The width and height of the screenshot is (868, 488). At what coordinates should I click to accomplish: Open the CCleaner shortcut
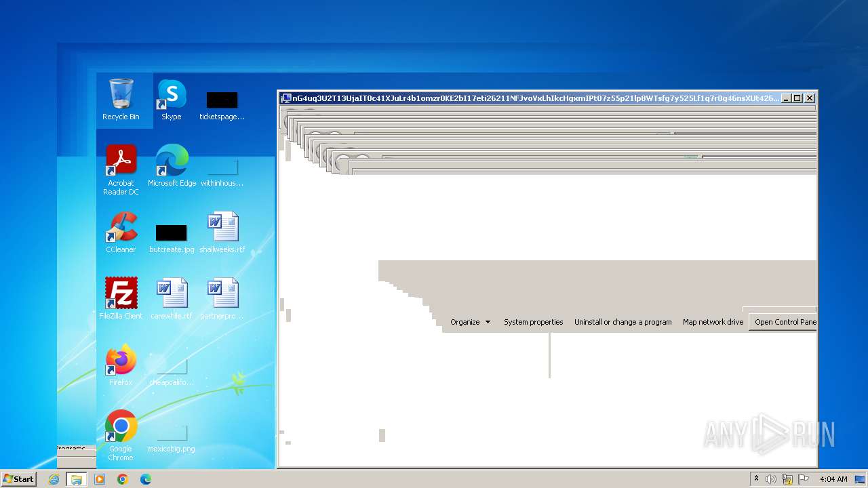121,232
